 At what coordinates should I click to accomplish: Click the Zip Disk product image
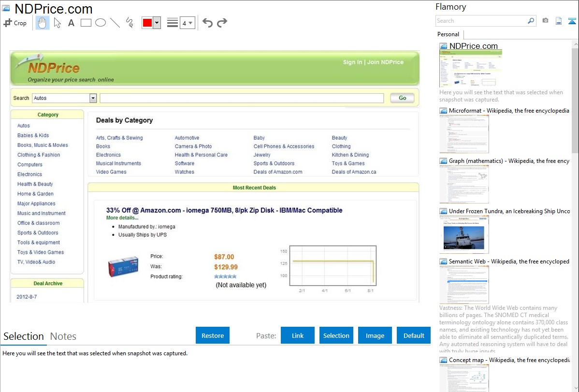123,266
